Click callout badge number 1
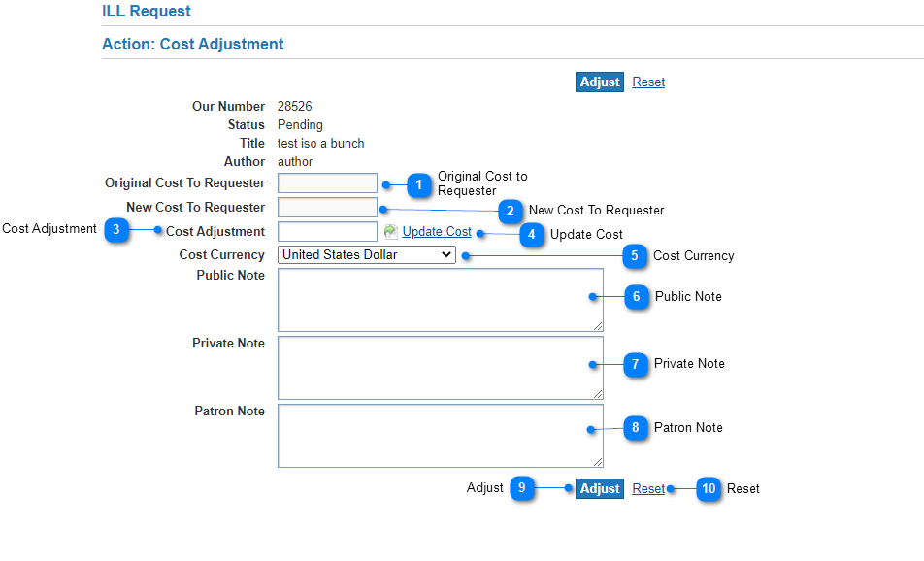This screenshot has width=924, height=561. point(419,184)
